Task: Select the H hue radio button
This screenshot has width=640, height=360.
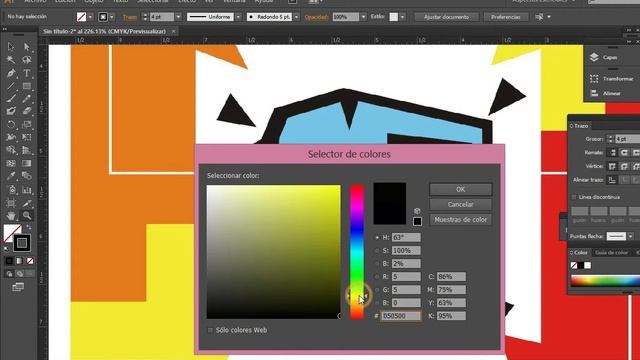Action: [377, 238]
